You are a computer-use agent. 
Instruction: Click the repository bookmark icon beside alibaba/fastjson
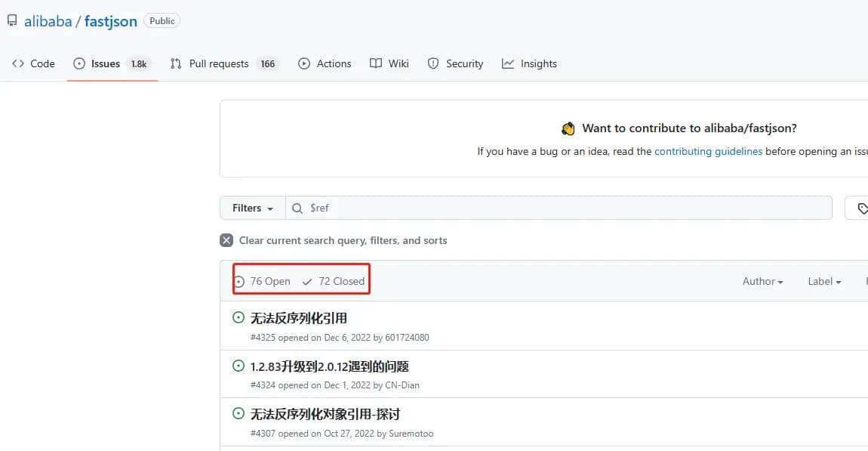pos(11,20)
